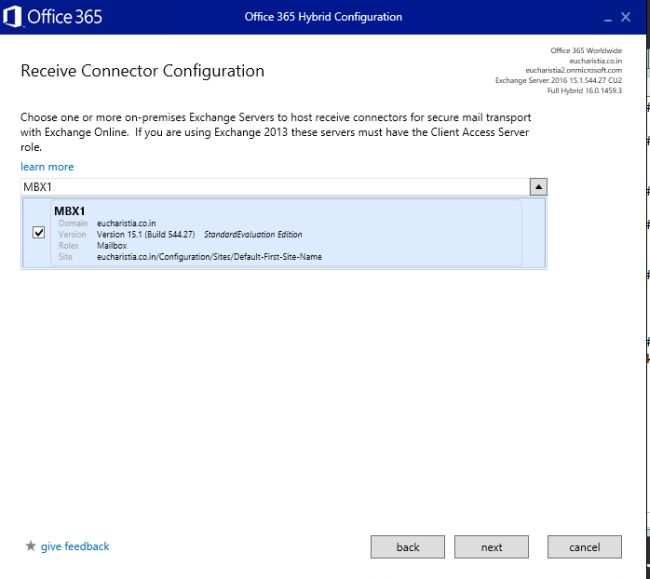Image resolution: width=650 pixels, height=579 pixels.
Task: Cancel the hybrid configuration wizard
Action: pos(585,547)
